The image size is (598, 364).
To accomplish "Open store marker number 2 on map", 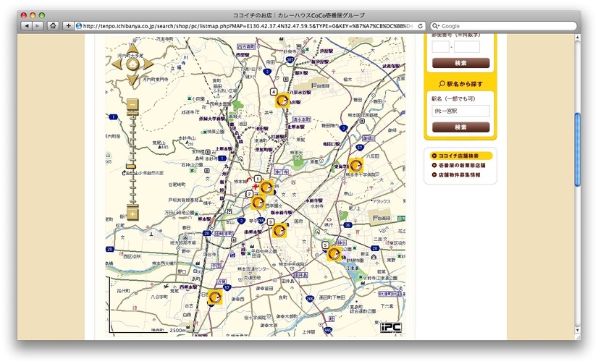I will point(258,203).
